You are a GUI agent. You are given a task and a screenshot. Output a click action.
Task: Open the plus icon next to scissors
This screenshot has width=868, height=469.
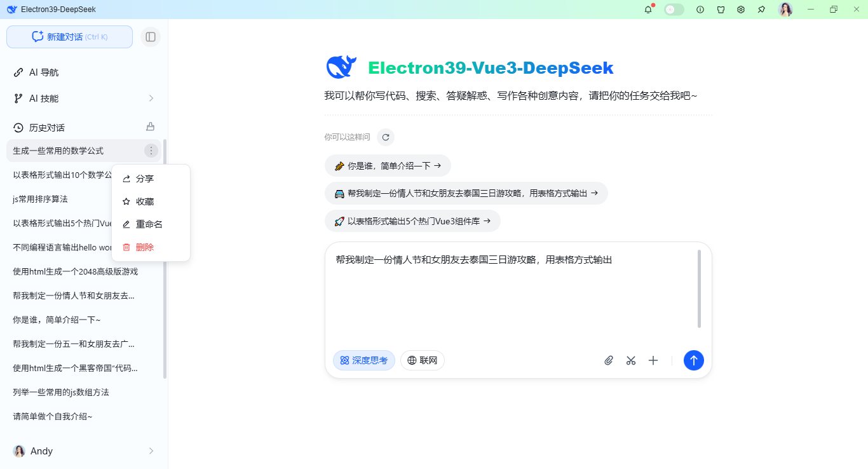point(653,360)
